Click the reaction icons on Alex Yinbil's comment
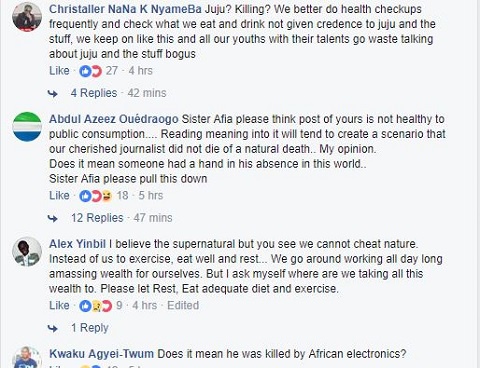The height and width of the screenshot is (368, 480). point(96,306)
